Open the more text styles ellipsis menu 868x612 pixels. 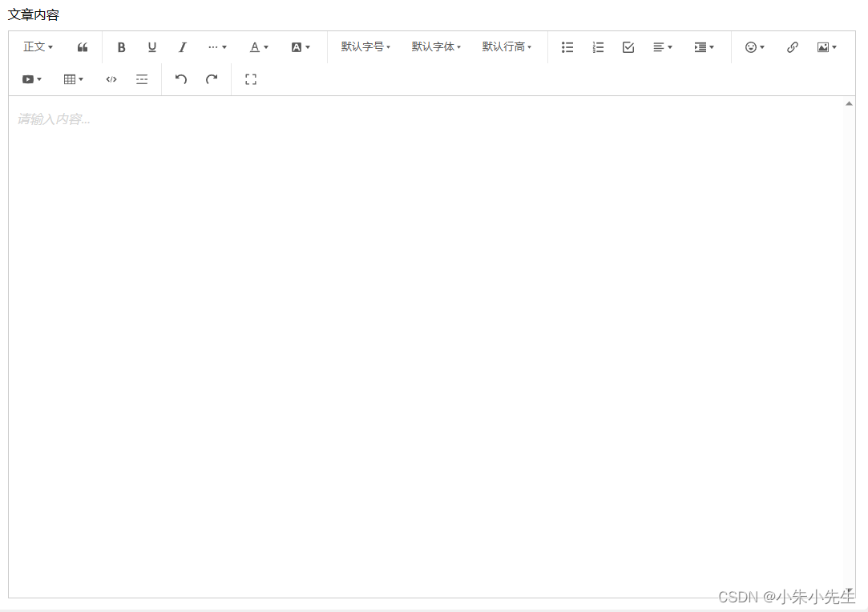217,47
